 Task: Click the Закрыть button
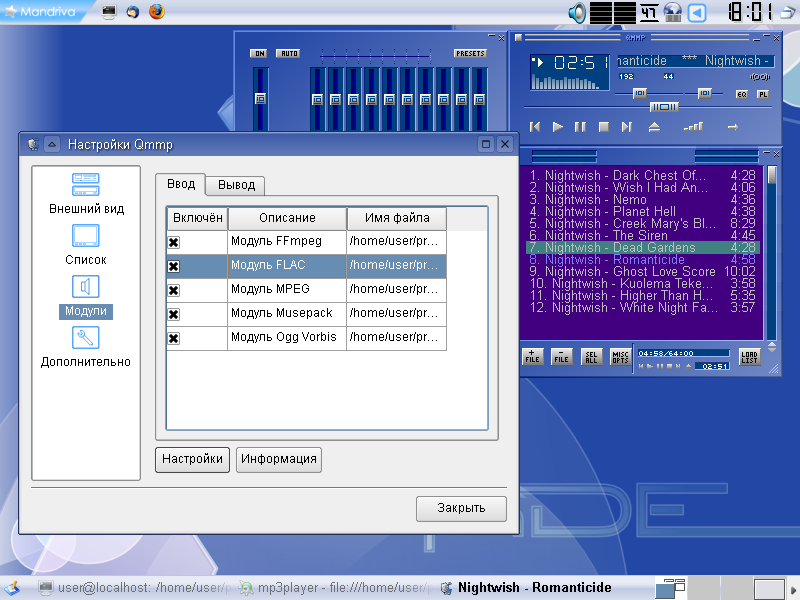(x=461, y=508)
